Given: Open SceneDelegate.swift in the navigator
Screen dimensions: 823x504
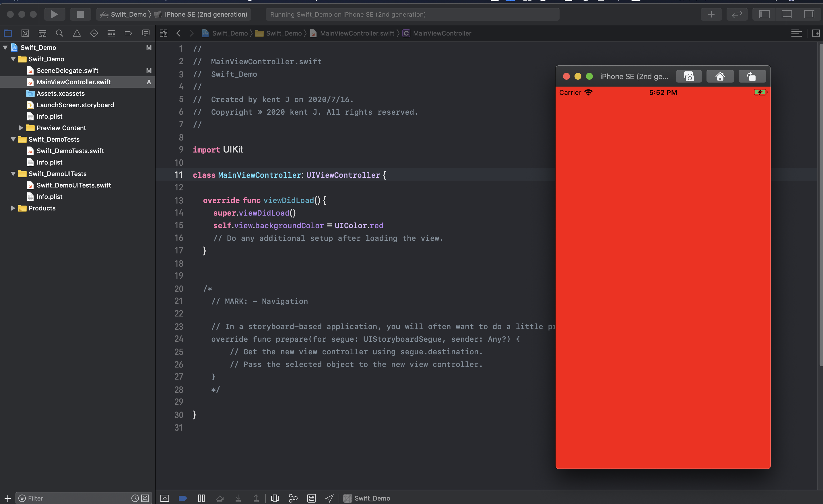Looking at the screenshot, I should [x=67, y=71].
